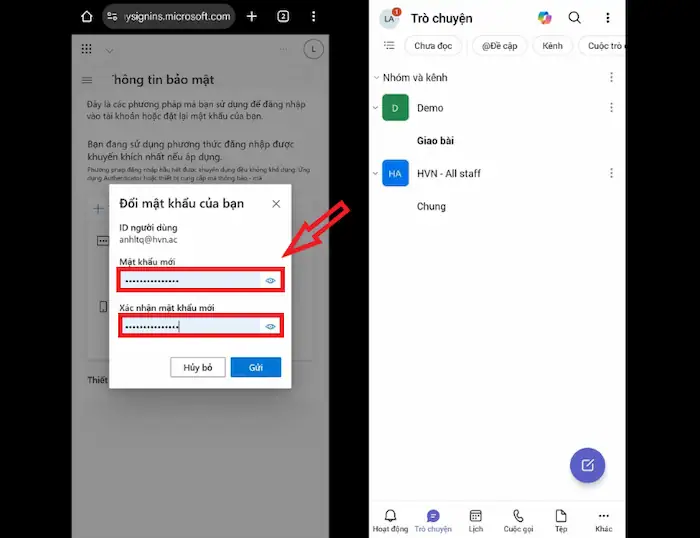Image resolution: width=700 pixels, height=538 pixels.
Task: Collapse the Demo team channels
Action: click(x=376, y=108)
